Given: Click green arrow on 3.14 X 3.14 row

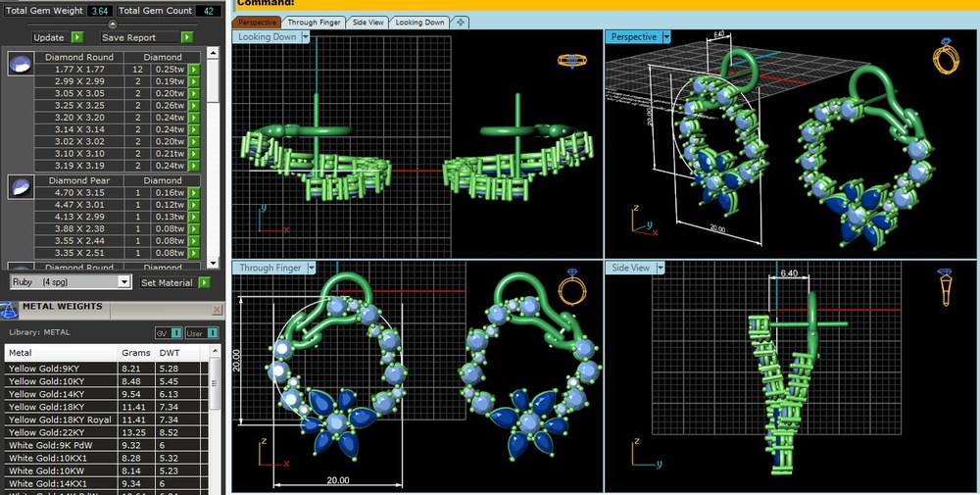Looking at the screenshot, I should 194,130.
